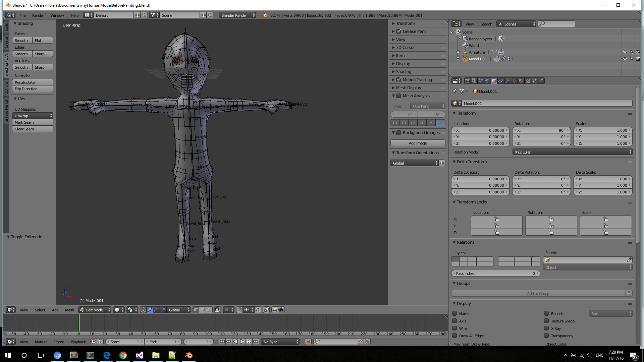Viewport: 644px width, 362px height.
Task: Open the Edit Mode dropdown
Action: pyautogui.click(x=95, y=310)
